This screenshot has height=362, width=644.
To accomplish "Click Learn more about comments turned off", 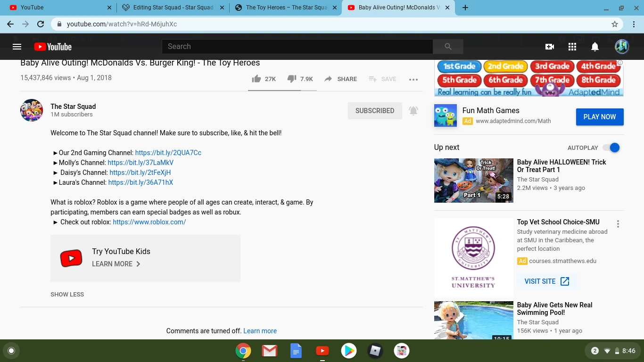I will [x=260, y=331].
